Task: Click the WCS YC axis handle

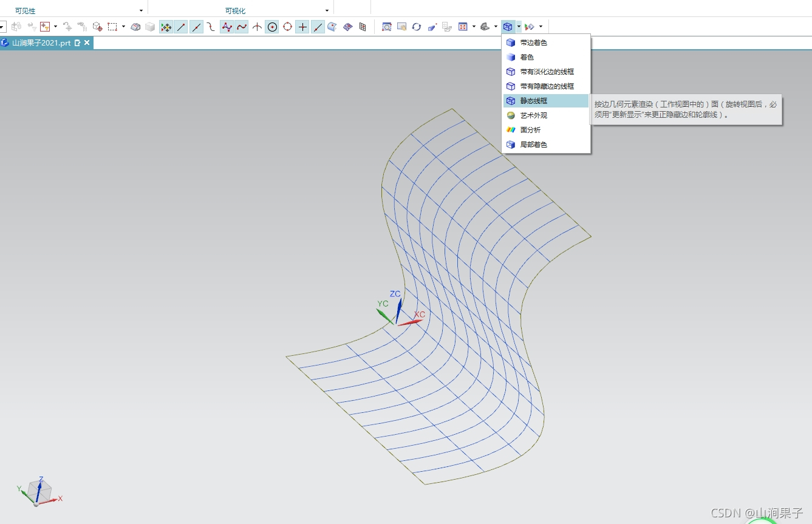Action: 386,316
